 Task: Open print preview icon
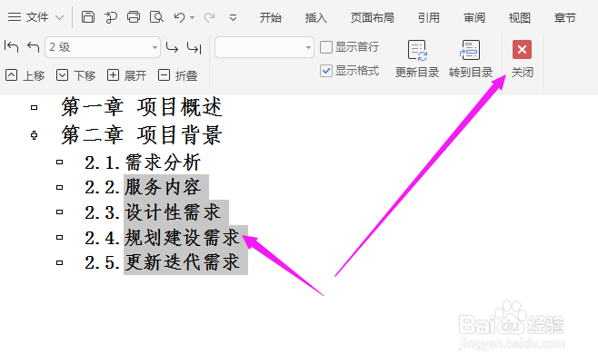point(156,17)
